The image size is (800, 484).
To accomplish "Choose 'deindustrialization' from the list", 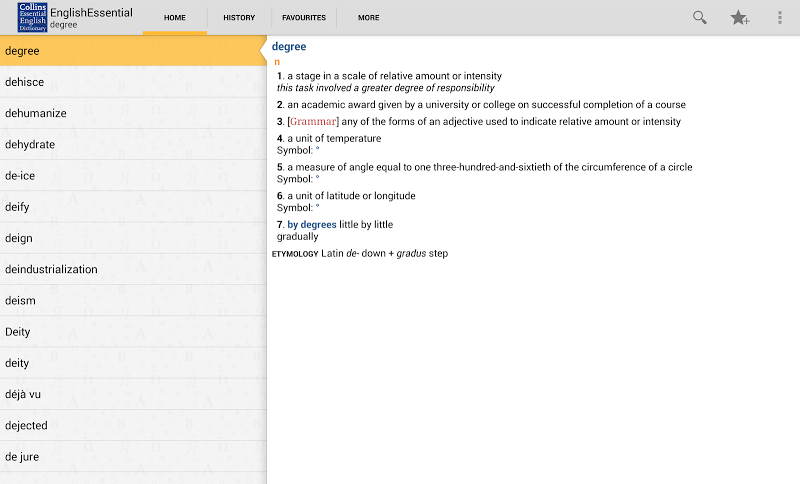I will click(133, 269).
